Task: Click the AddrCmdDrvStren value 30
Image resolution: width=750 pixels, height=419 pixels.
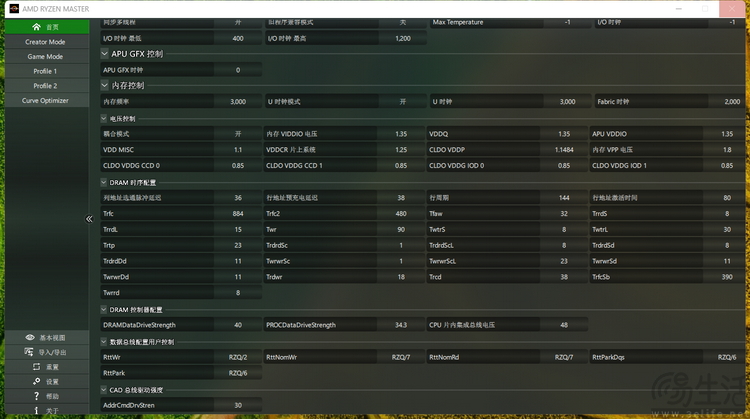Action: pyautogui.click(x=238, y=405)
